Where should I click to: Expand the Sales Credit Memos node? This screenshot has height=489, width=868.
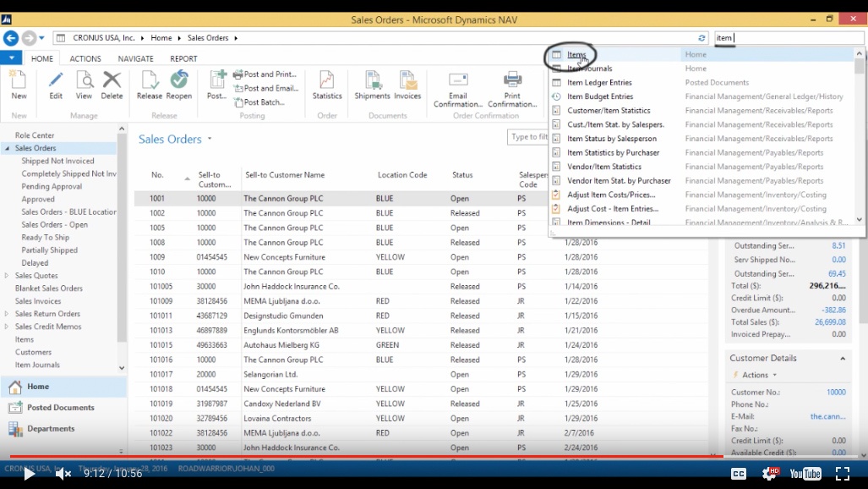tap(7, 327)
